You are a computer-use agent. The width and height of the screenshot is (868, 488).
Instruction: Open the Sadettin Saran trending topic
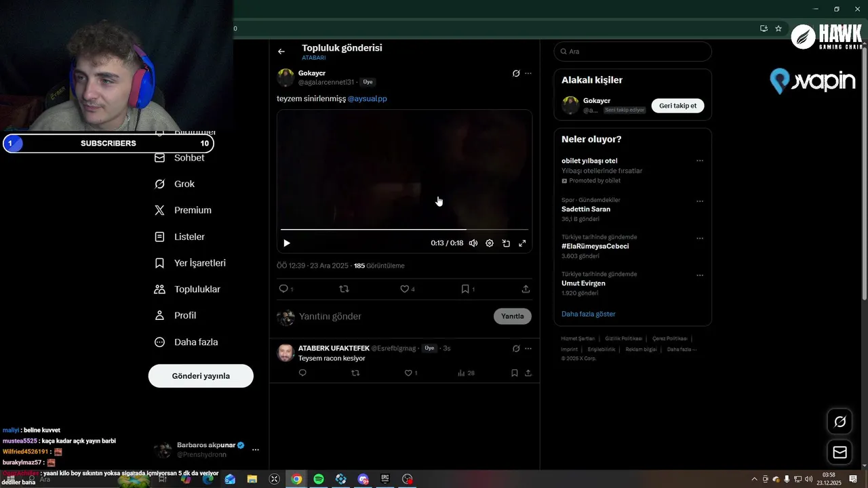pos(586,209)
